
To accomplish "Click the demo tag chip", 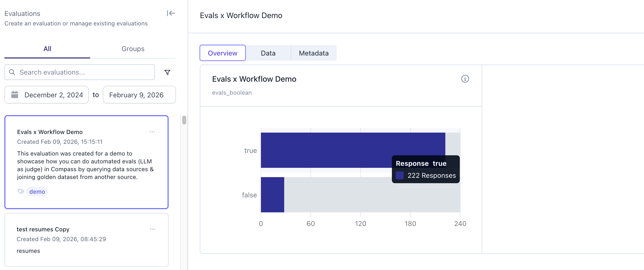I will 37,192.
